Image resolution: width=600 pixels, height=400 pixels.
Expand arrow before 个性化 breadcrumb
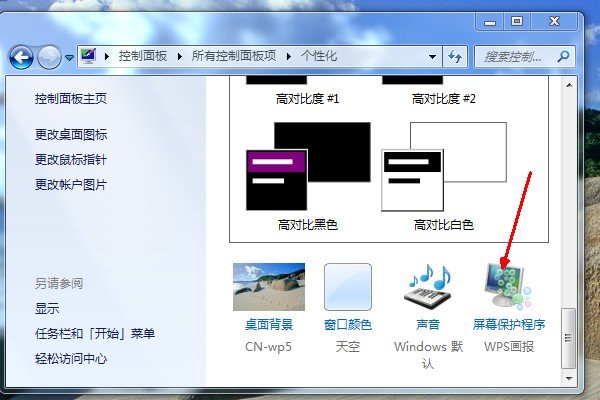[x=289, y=57]
